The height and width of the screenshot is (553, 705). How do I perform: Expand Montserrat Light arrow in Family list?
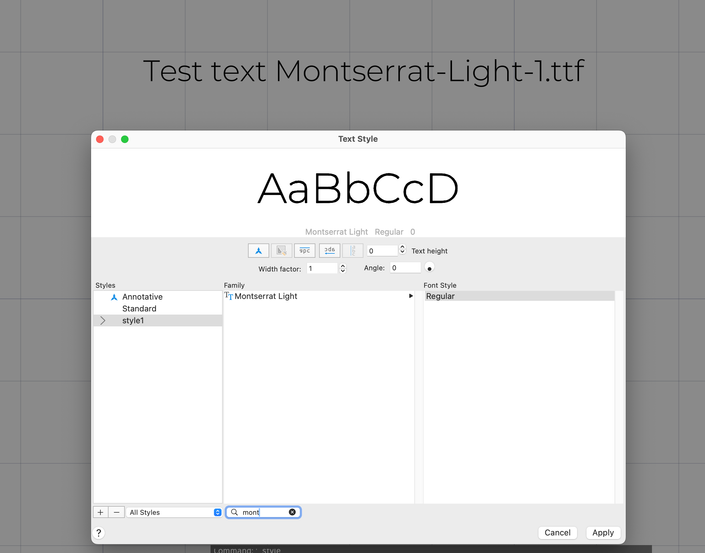(x=411, y=296)
